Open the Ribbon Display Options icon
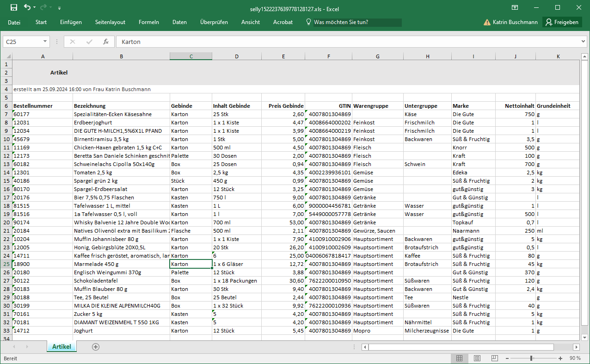Screen dimensions: 590x364 515,7
